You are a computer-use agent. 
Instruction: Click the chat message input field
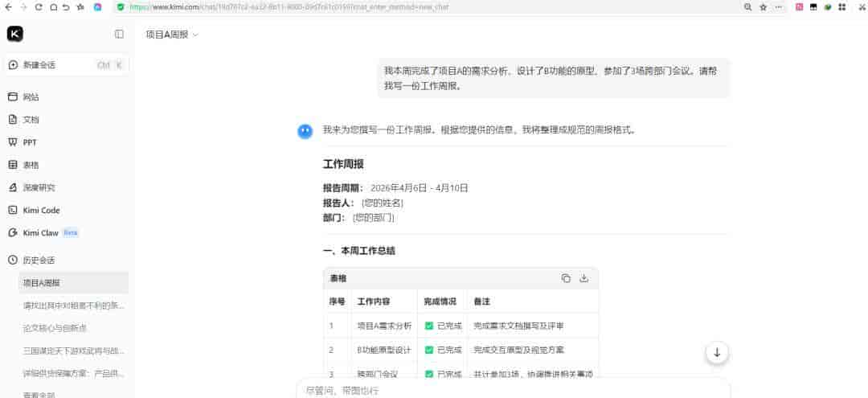513,390
